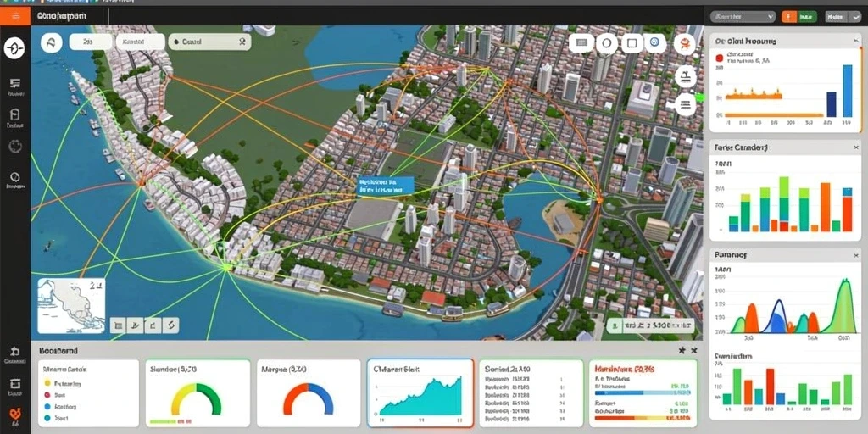Click the orange heart icon at sidebar bottom
The height and width of the screenshot is (434, 868).
(15, 415)
